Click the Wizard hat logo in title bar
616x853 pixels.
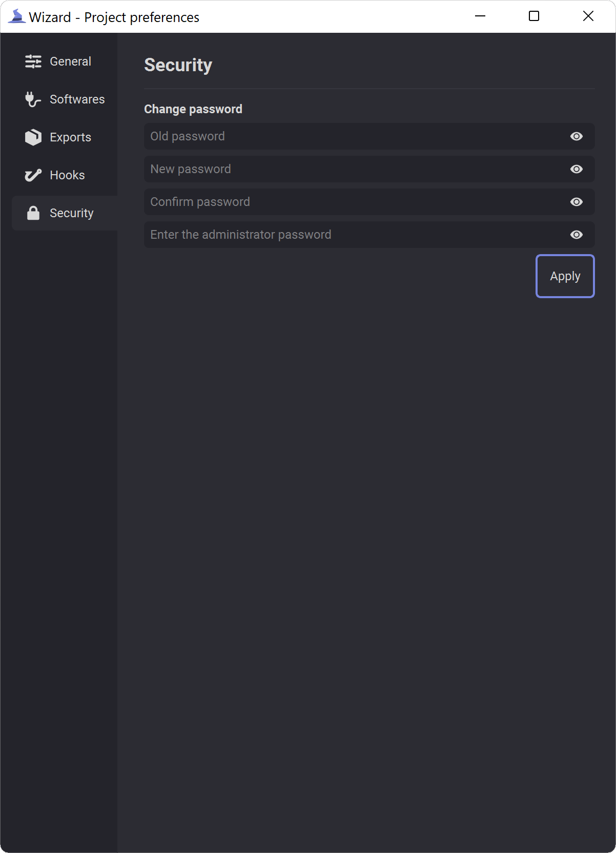tap(16, 16)
